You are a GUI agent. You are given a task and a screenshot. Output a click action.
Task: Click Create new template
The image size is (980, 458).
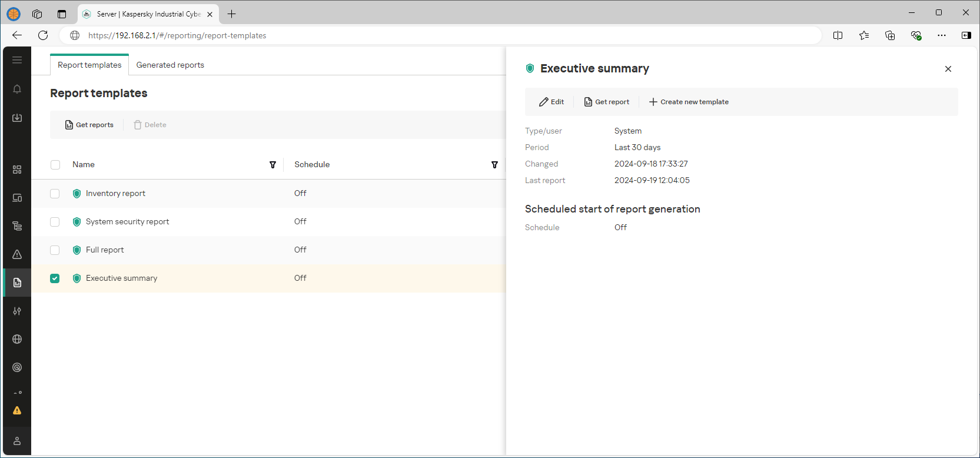click(689, 102)
